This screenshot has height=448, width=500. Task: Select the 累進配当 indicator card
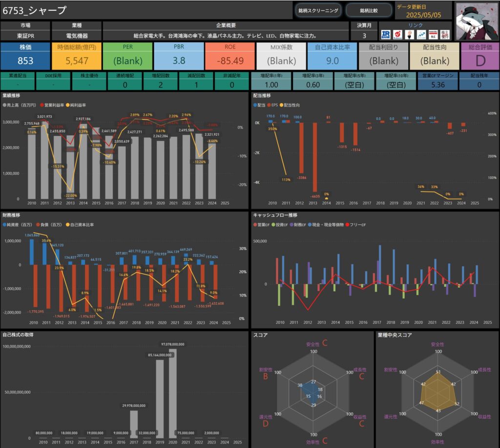tap(18, 81)
